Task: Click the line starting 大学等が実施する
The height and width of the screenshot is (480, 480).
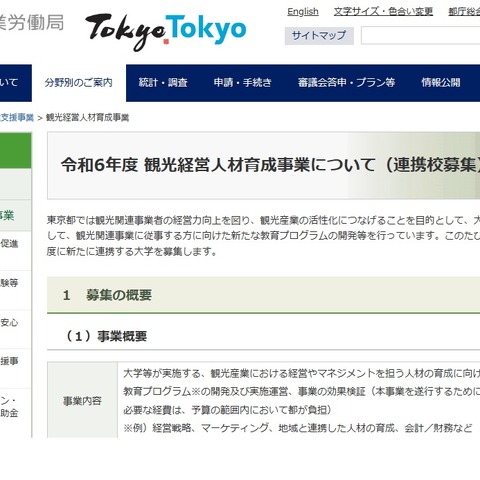Action: tap(302, 373)
